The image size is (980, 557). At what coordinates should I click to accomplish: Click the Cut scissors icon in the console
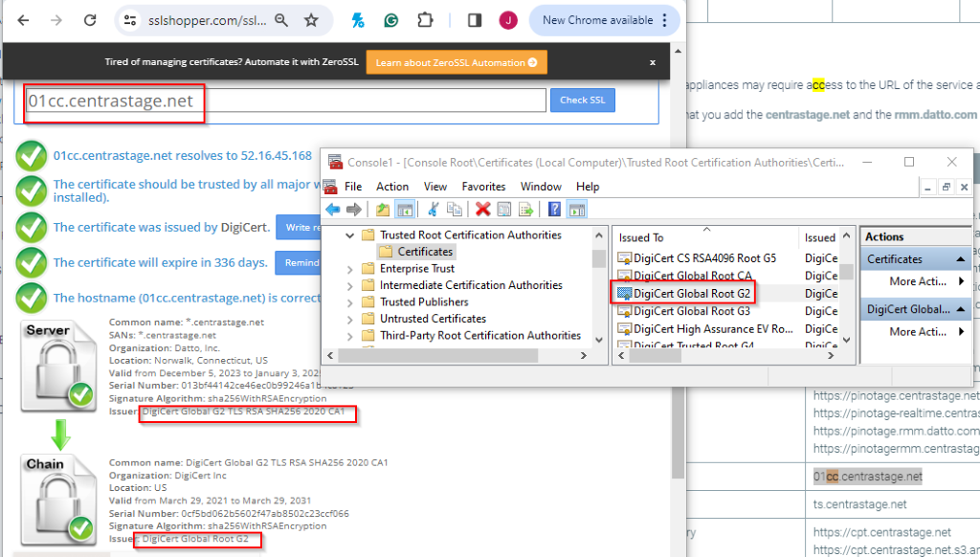point(434,209)
